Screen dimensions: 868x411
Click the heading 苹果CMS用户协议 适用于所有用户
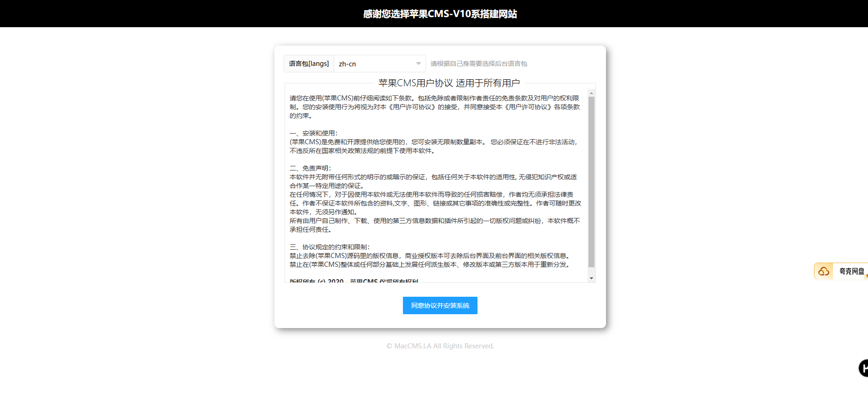pyautogui.click(x=449, y=83)
